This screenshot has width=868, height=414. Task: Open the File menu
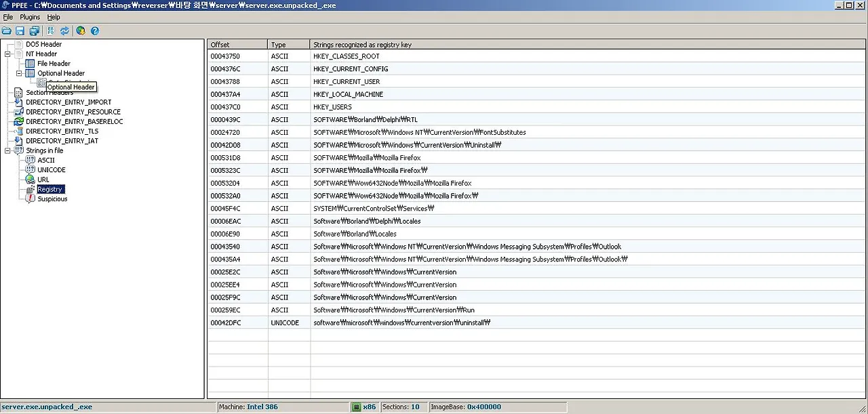click(8, 17)
